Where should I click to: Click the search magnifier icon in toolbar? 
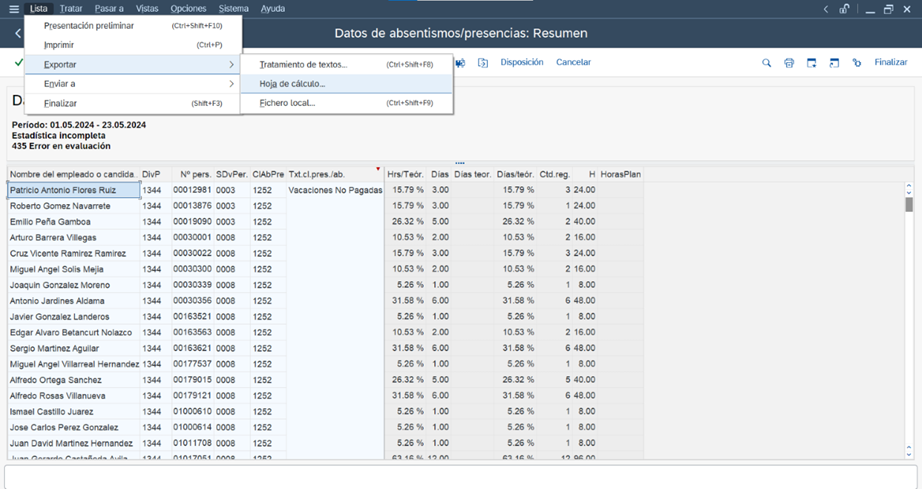(767, 63)
